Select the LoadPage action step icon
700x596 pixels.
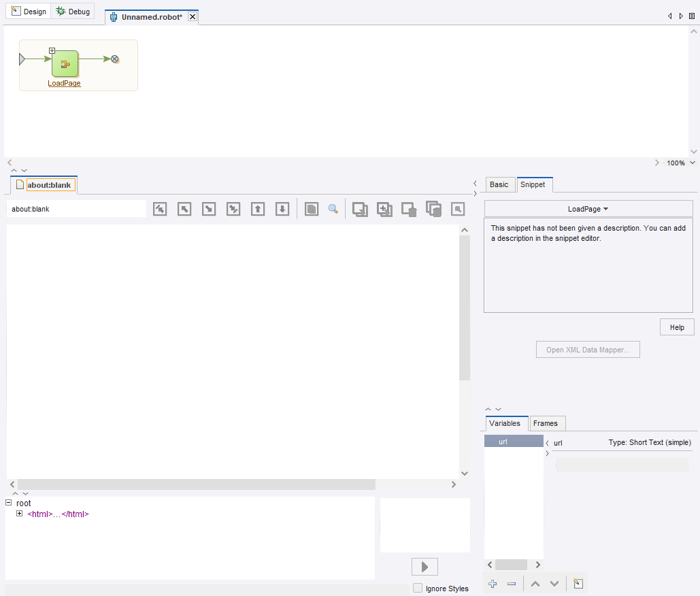click(x=65, y=63)
